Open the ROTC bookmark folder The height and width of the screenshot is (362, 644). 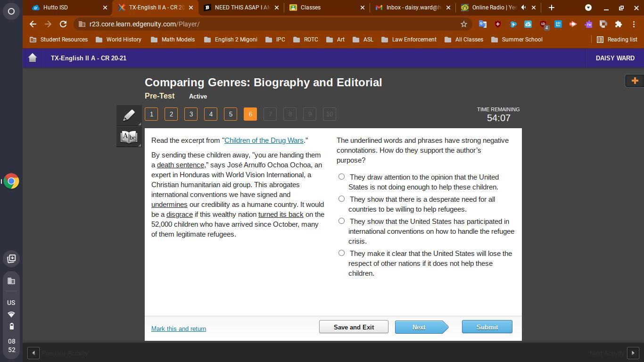pos(305,40)
